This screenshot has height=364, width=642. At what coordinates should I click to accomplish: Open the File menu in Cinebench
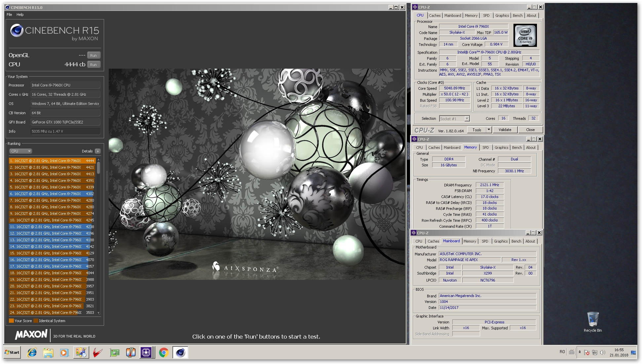9,15
